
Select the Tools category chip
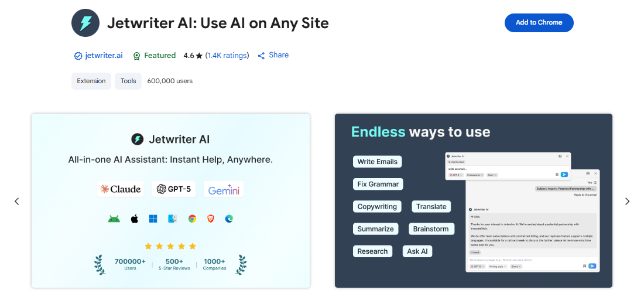coord(128,81)
